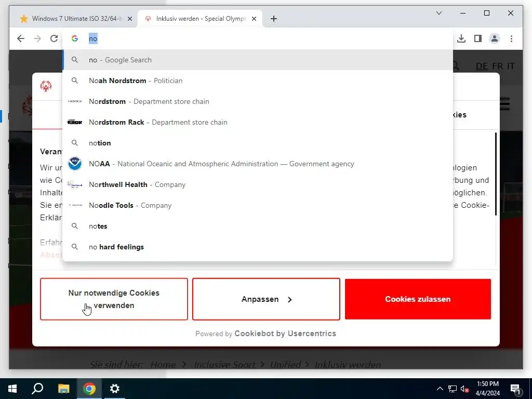Open Unified breadcrumb link
The image size is (532, 399).
click(285, 365)
